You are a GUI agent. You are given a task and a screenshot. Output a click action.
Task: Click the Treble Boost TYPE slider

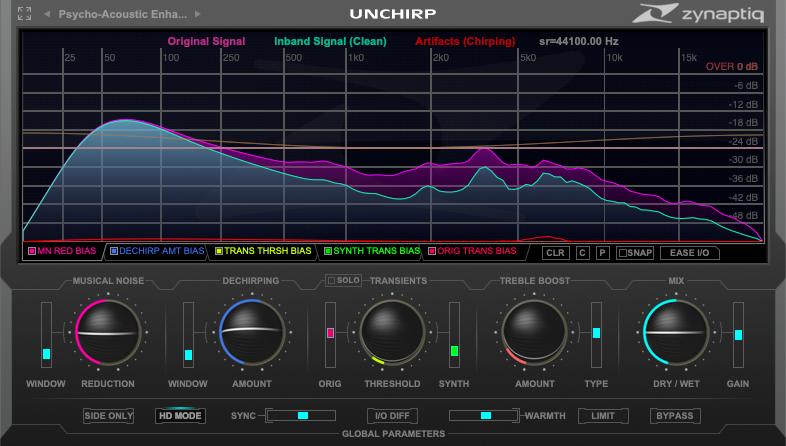596,335
